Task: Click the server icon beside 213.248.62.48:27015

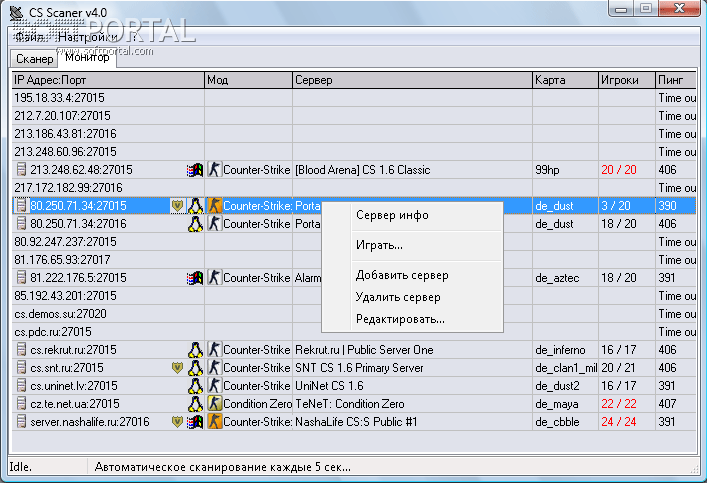Action: [21, 170]
